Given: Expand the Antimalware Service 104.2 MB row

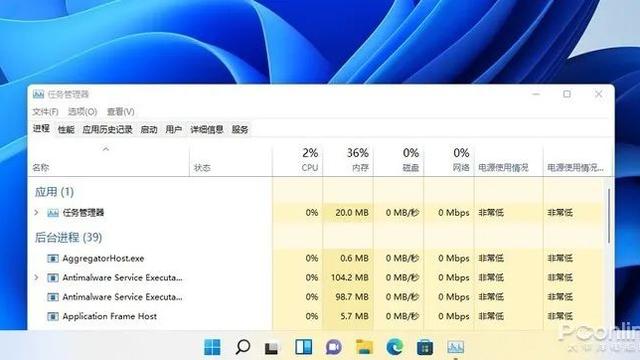Looking at the screenshot, I should pos(36,278).
